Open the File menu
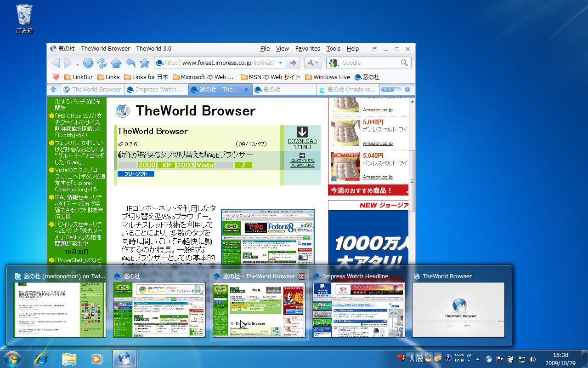The image size is (588, 368). click(265, 49)
